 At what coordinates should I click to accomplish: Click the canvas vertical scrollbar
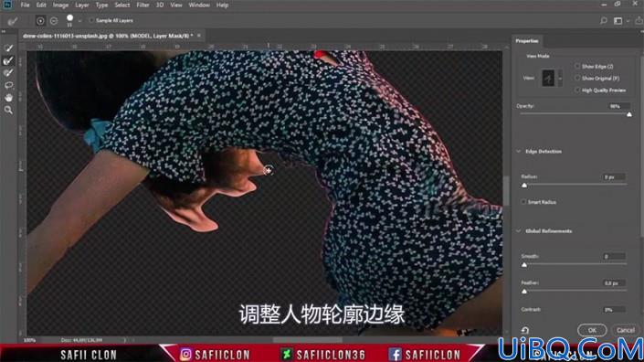point(506,191)
